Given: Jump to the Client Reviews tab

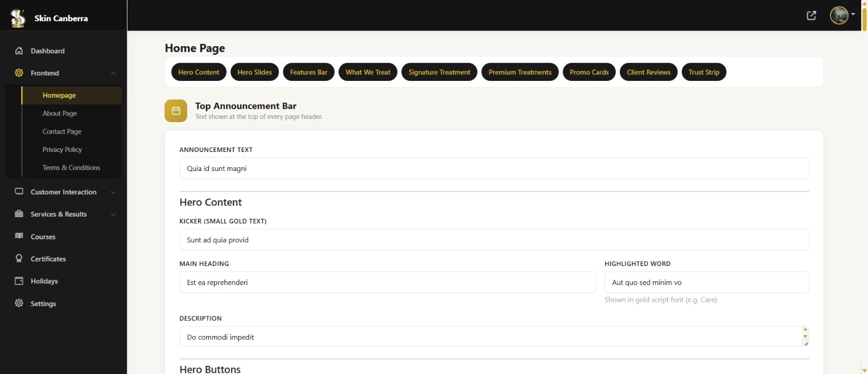Looking at the screenshot, I should 648,72.
